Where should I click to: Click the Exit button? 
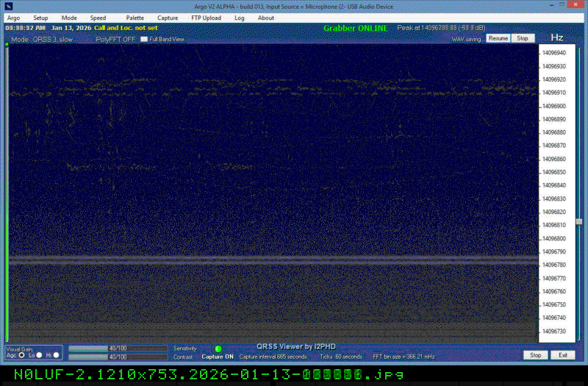point(562,355)
